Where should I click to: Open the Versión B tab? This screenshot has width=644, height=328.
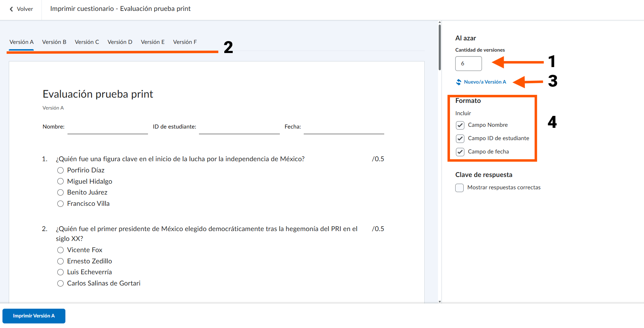pos(54,42)
